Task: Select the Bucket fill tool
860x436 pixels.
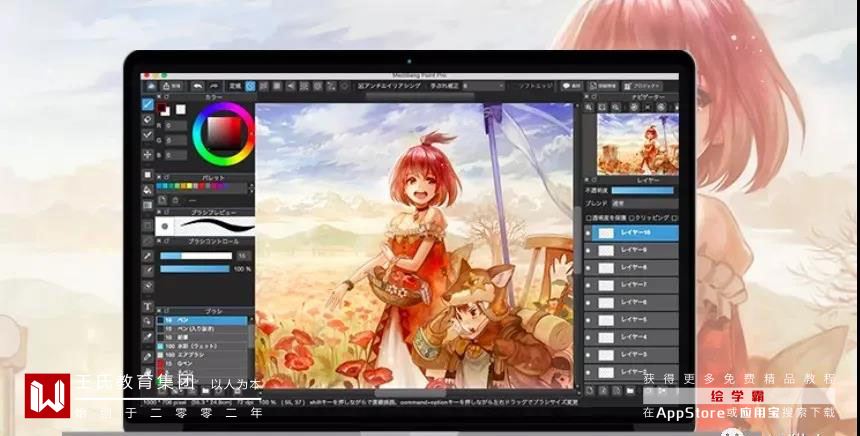Action: pyautogui.click(x=148, y=190)
